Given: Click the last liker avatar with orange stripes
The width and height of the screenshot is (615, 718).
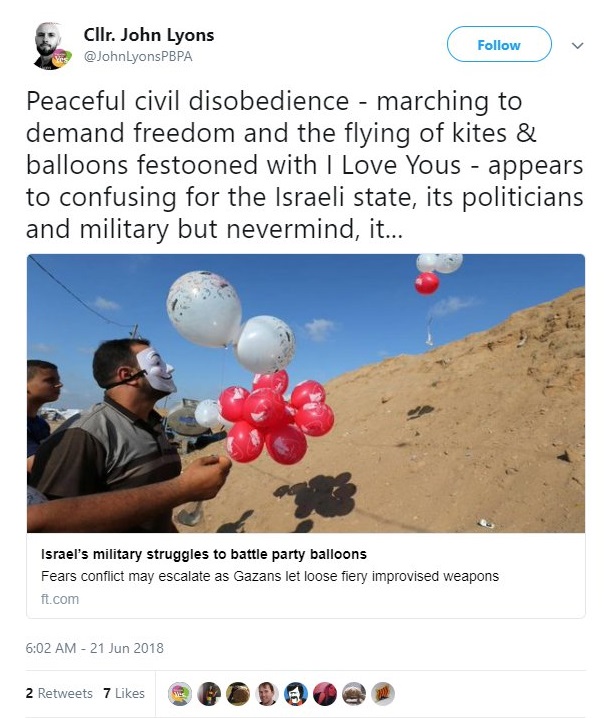Looking at the screenshot, I should (x=383, y=694).
